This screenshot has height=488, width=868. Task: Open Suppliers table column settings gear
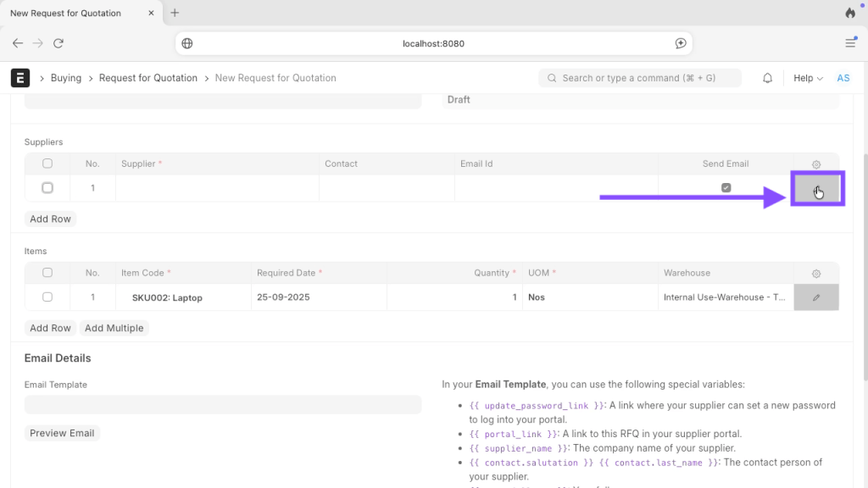point(816,164)
